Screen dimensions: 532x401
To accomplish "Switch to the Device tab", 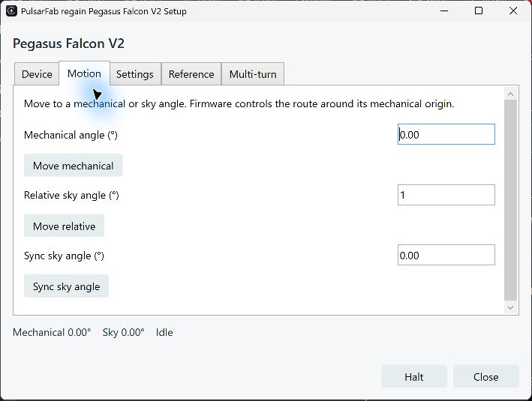I will [x=37, y=74].
